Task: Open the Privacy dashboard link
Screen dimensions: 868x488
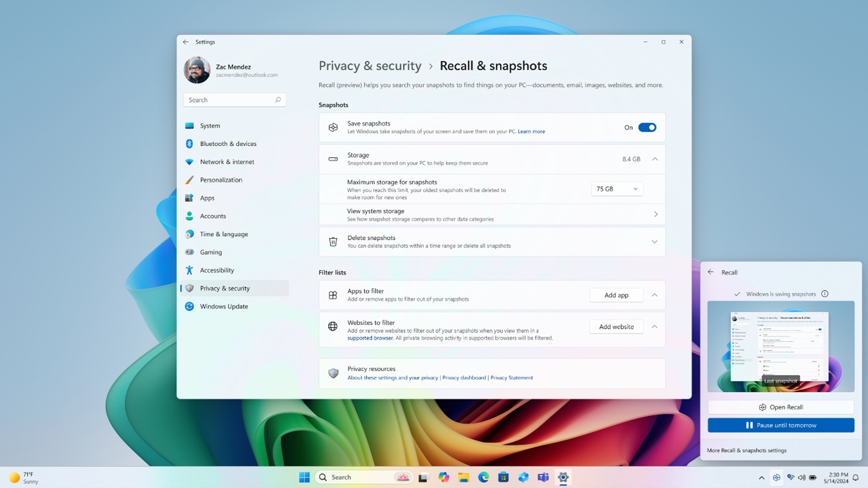Action: pyautogui.click(x=464, y=377)
